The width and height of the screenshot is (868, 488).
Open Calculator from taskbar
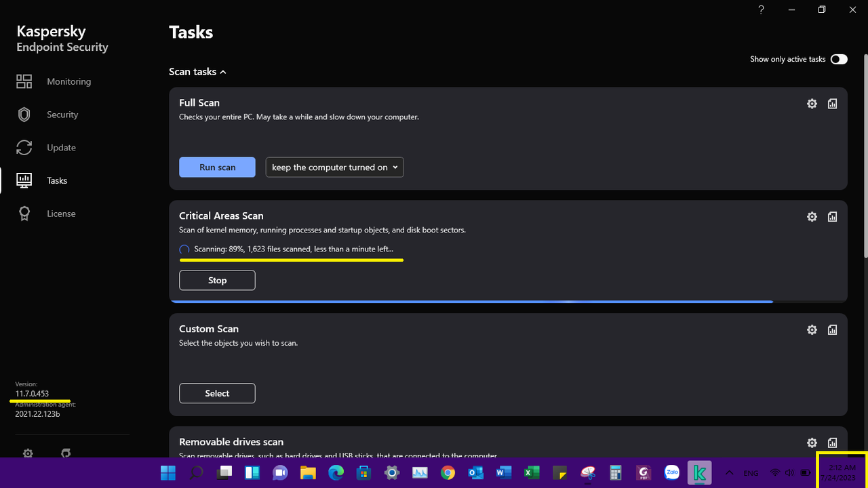pos(615,472)
